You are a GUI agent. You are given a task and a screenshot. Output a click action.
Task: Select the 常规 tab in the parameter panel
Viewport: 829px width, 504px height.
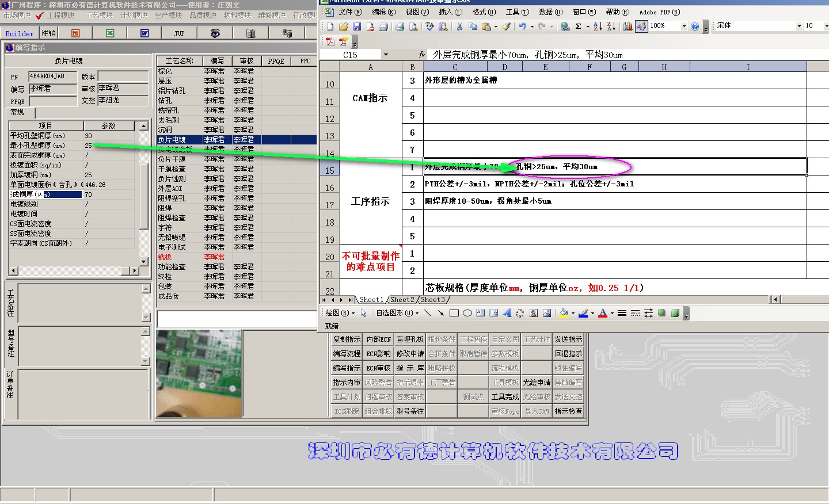point(20,113)
